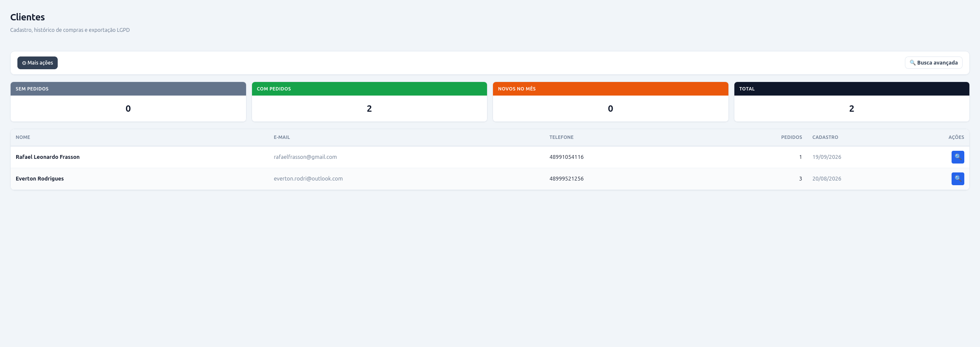The height and width of the screenshot is (347, 980).
Task: Click registration date 20/08/2026
Action: point(827,179)
